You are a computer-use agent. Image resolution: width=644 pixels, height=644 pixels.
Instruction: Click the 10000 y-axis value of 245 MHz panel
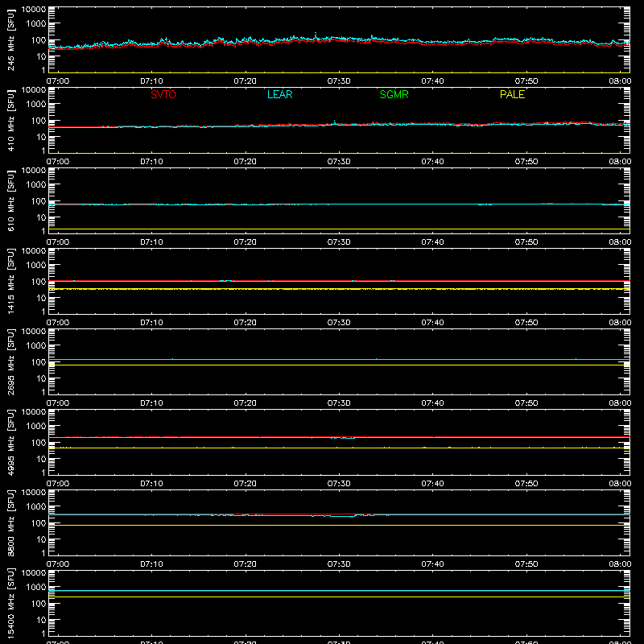pos(34,10)
